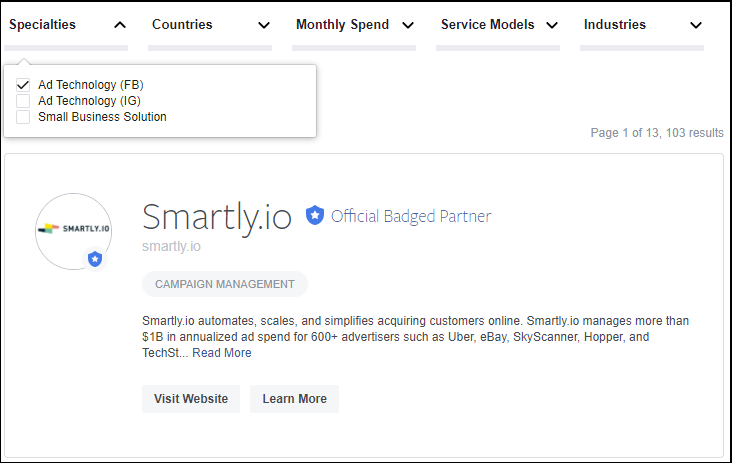
Task: Select the Service Models filter label
Action: coord(488,24)
